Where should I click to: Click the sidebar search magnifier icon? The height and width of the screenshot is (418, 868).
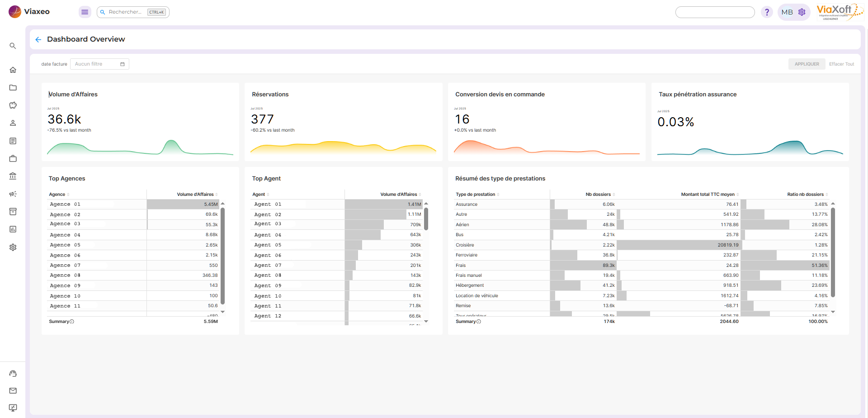pos(13,46)
